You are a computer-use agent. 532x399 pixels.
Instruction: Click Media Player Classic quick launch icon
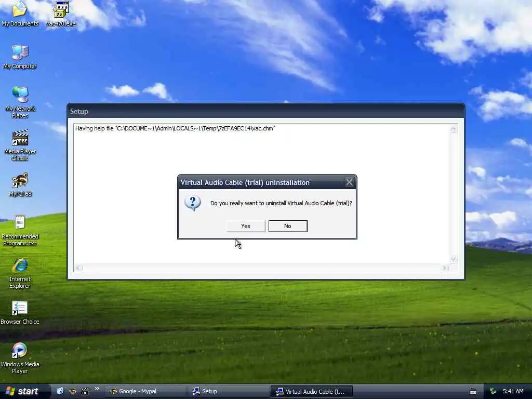85,391
